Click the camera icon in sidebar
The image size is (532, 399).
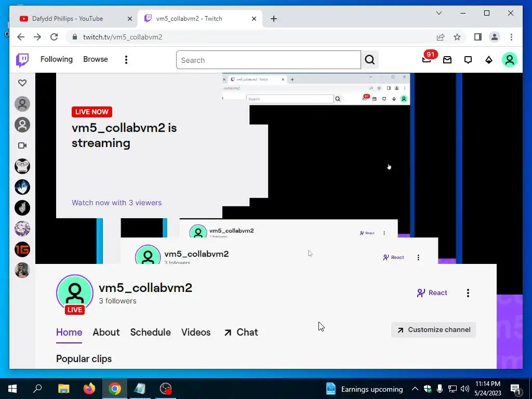click(x=22, y=145)
